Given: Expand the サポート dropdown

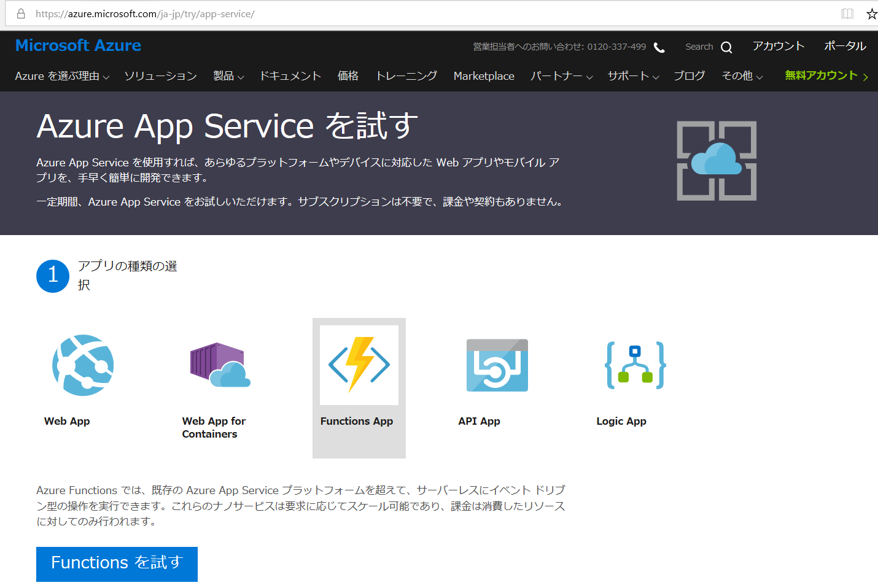Looking at the screenshot, I should [634, 76].
